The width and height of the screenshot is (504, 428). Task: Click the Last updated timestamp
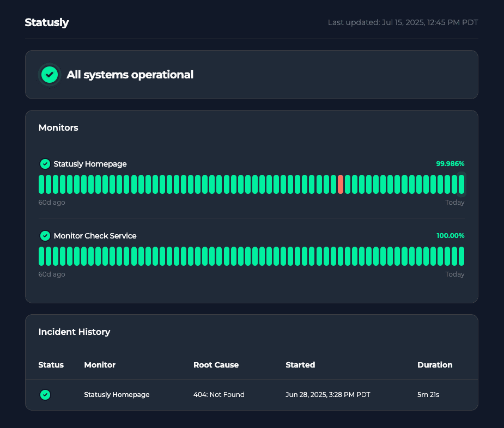(x=403, y=22)
